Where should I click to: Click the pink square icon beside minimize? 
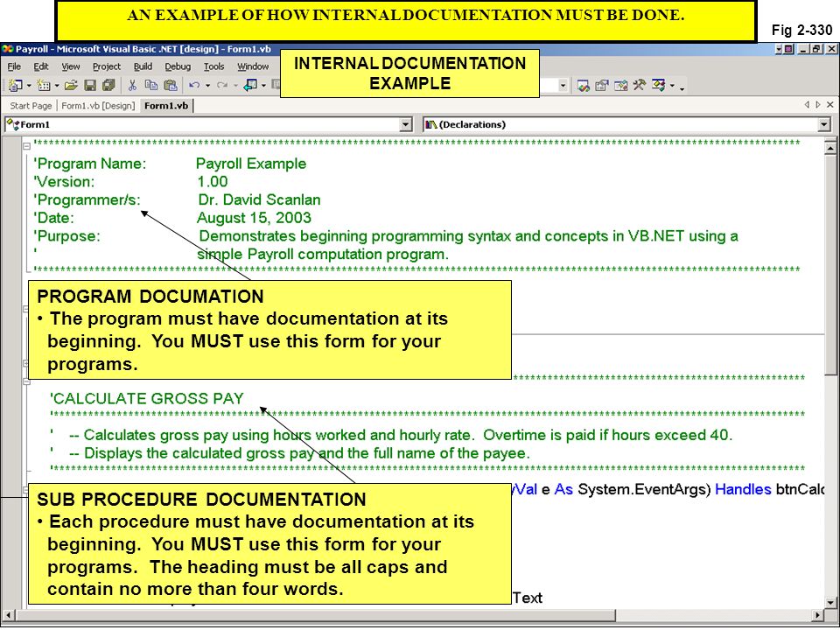pyautogui.click(x=788, y=49)
